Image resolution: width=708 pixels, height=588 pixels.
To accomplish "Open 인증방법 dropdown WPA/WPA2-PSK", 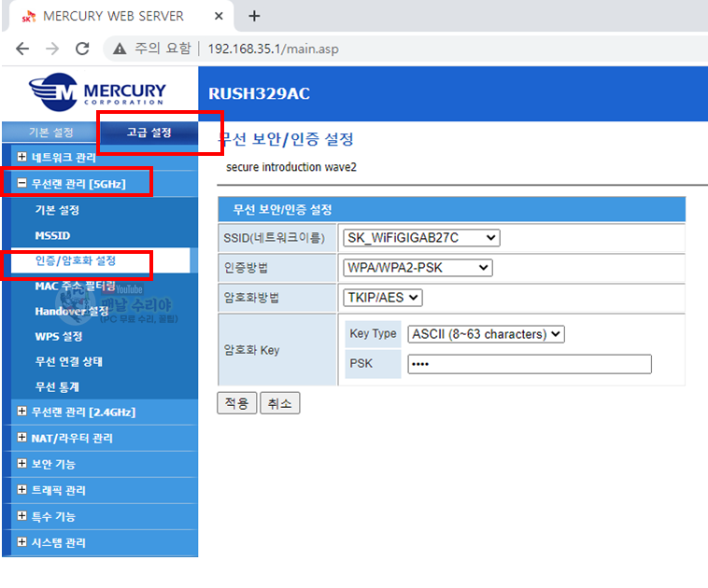I will tap(418, 268).
